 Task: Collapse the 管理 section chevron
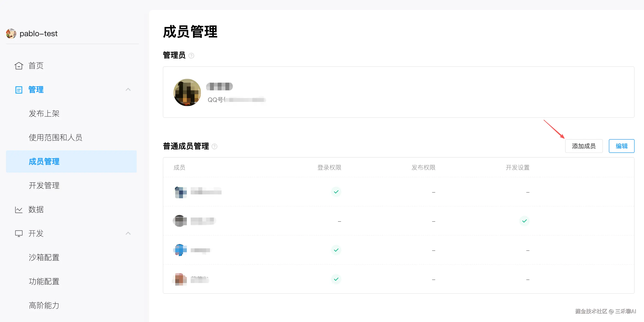tap(128, 90)
